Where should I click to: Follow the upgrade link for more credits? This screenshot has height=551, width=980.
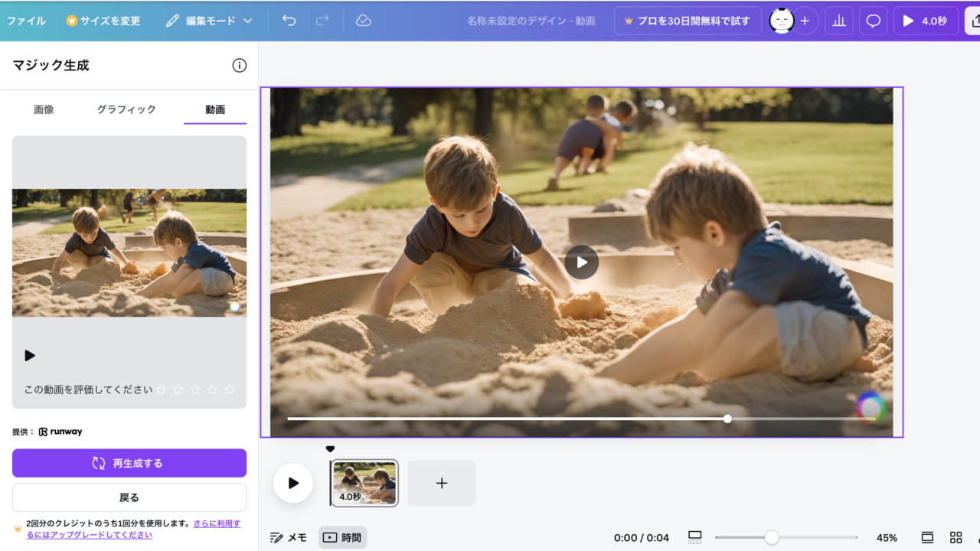pos(216,523)
